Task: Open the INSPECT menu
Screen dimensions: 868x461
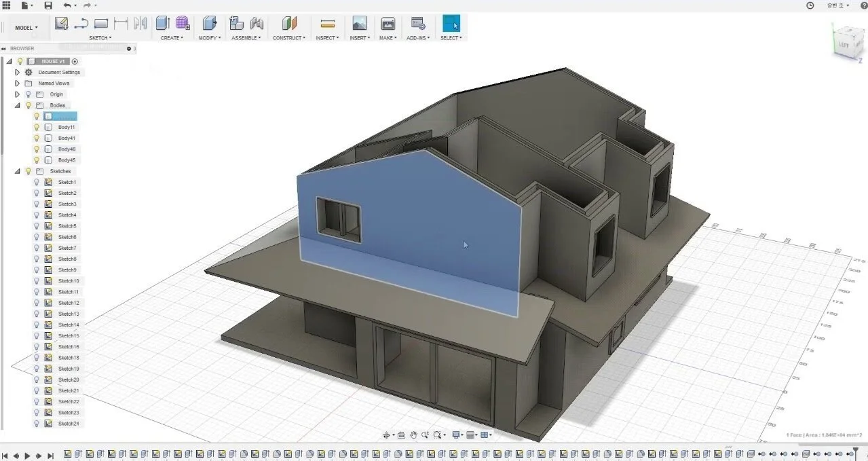Action: [x=327, y=38]
